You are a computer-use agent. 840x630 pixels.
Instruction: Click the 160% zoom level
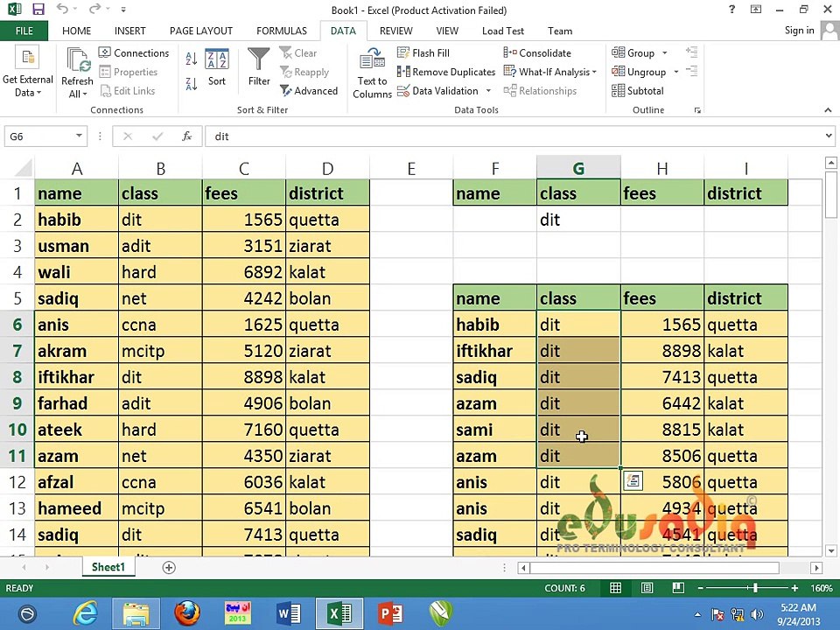point(822,588)
